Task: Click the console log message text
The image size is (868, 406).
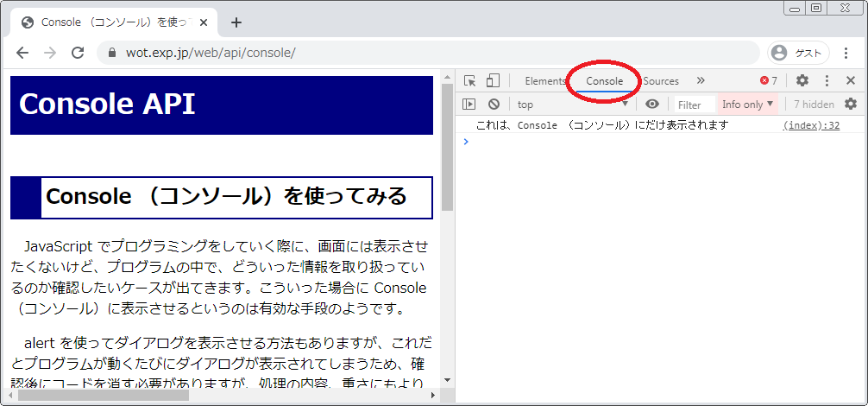Action: point(602,125)
